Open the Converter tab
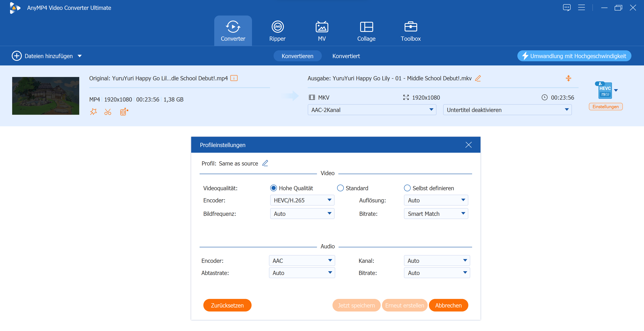This screenshot has height=331, width=644. [x=233, y=31]
